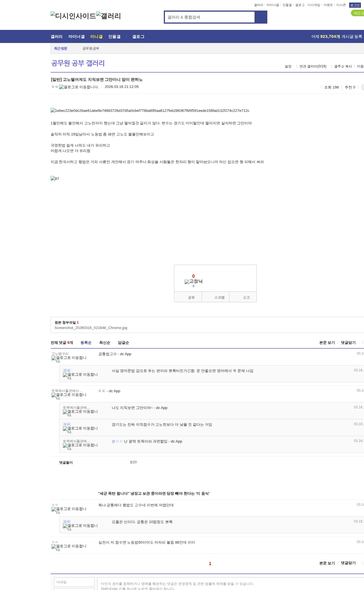
Task: Click the 갤러리 logo image beside DCInside
Action: tap(108, 16)
